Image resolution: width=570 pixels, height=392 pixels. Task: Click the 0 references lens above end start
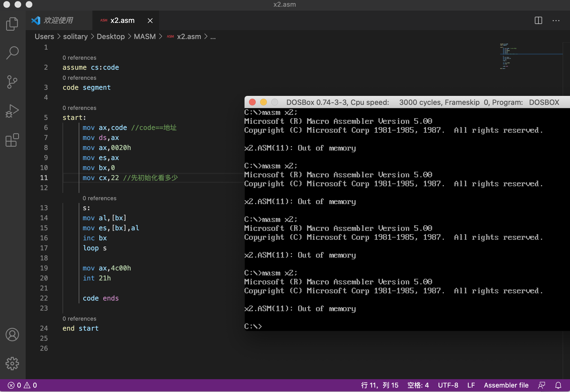[x=79, y=319]
